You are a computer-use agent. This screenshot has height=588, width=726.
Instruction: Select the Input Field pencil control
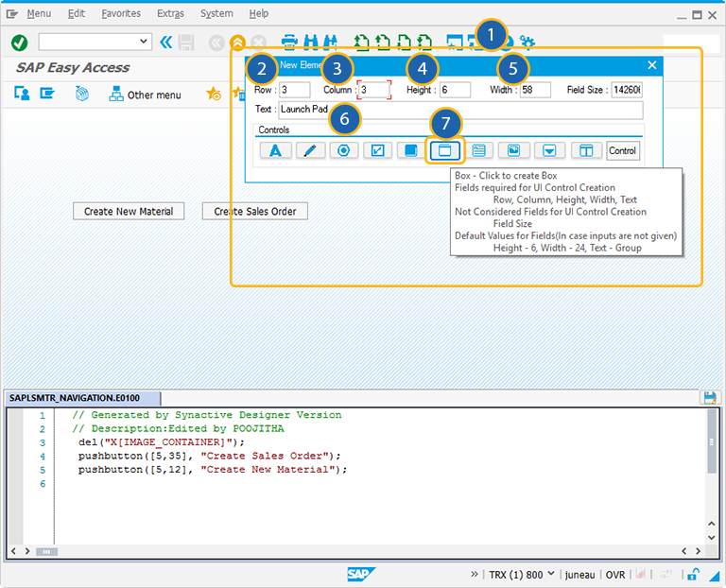click(x=310, y=150)
